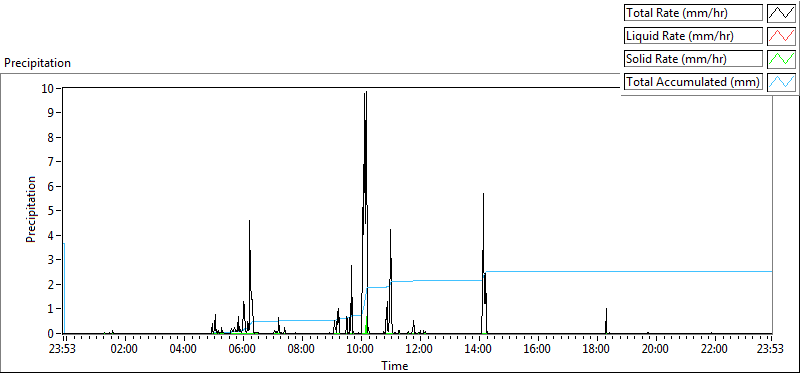The width and height of the screenshot is (800, 373).
Task: Click the vertical Precipitation axis title
Action: click(x=31, y=210)
